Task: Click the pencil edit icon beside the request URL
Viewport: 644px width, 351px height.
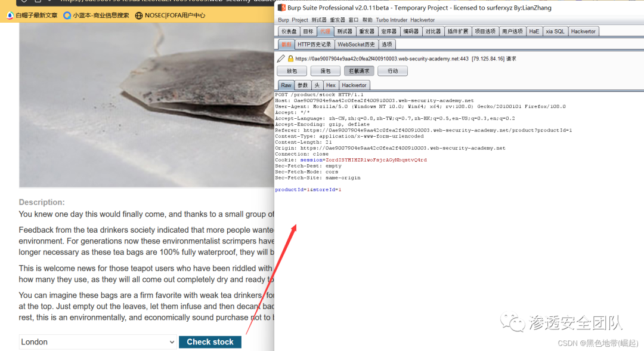Action: tap(281, 59)
